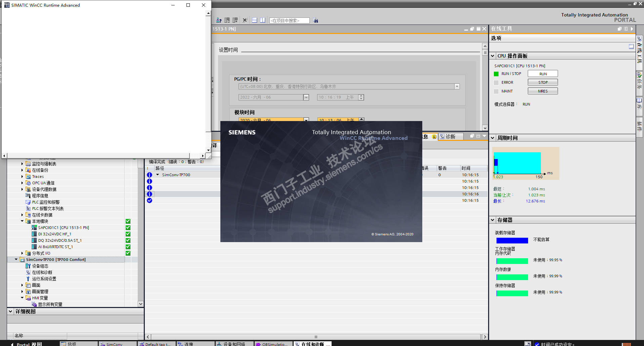Expand the 在线卡数据 tree node
644x346 pixels.
click(x=22, y=215)
